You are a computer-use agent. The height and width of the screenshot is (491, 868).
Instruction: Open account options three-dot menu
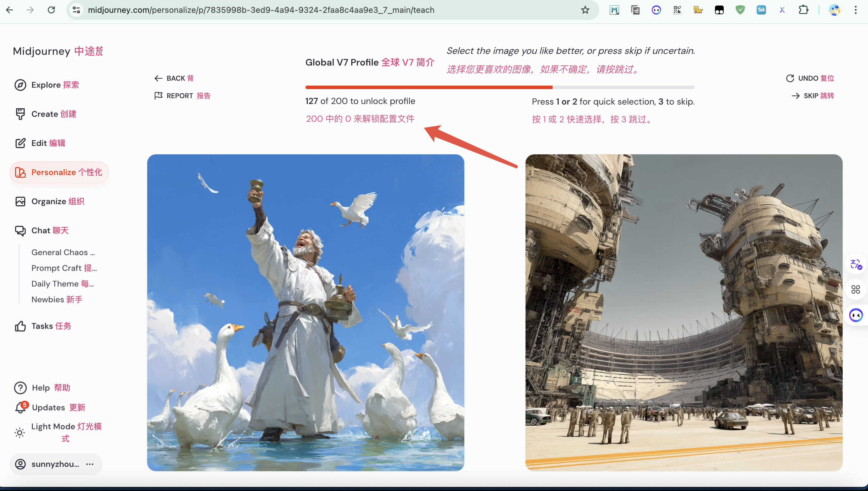point(90,464)
